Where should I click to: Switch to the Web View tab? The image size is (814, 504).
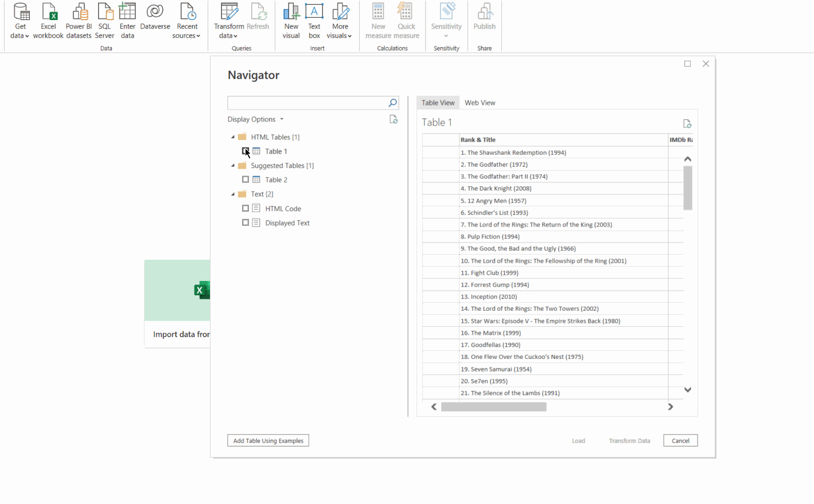tap(480, 103)
